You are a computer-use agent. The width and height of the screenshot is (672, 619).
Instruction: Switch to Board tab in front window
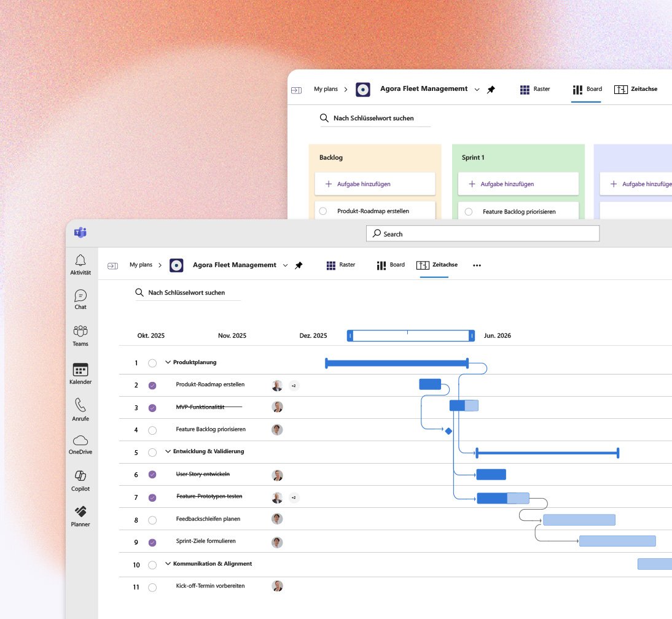click(391, 265)
